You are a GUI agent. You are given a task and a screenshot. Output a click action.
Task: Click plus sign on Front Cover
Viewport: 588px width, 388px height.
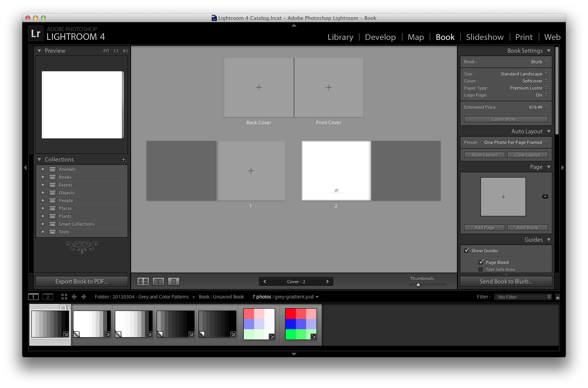pyautogui.click(x=329, y=88)
